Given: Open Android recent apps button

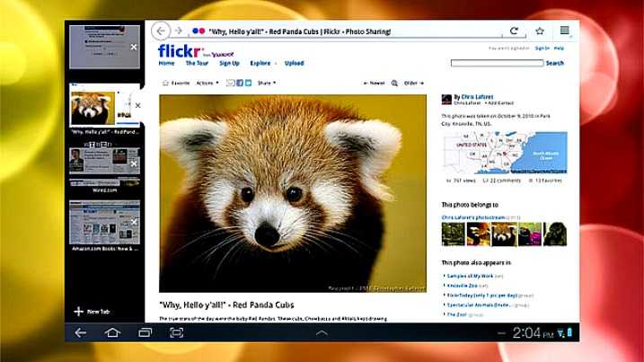Looking at the screenshot, I should pos(145,332).
